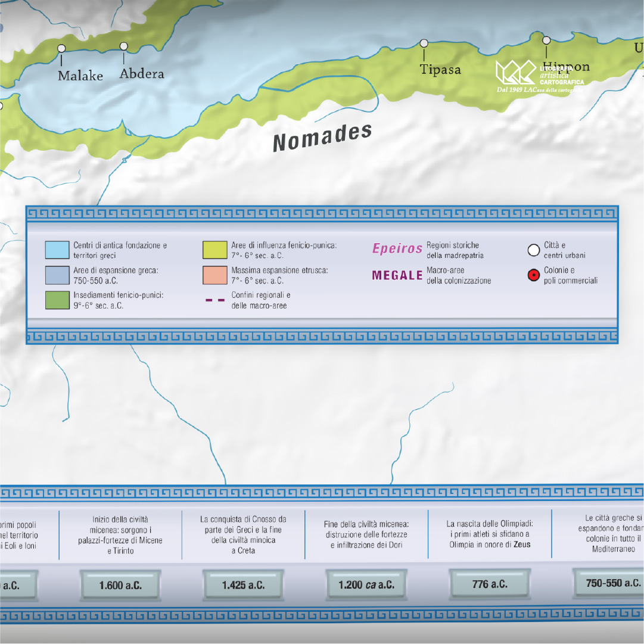Viewport: 644px width, 644px height.
Task: Click the LAC cartografica logo watermark
Action: pyautogui.click(x=540, y=76)
